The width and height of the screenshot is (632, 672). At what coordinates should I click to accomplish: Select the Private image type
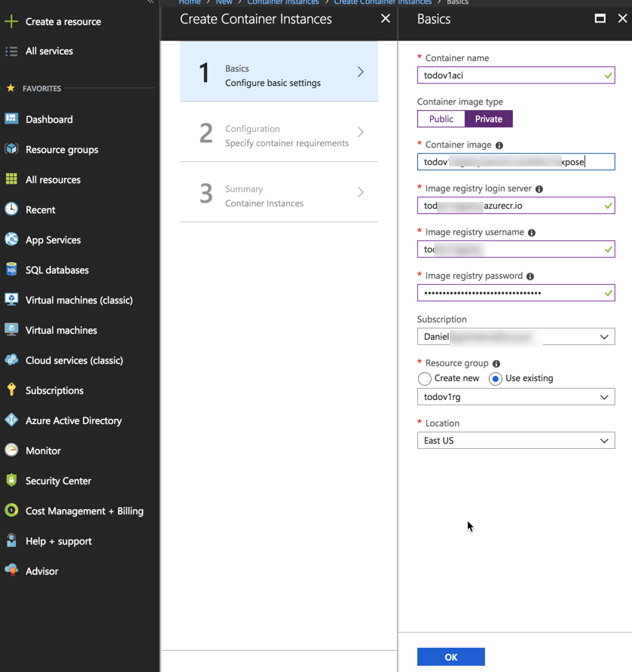pos(488,119)
